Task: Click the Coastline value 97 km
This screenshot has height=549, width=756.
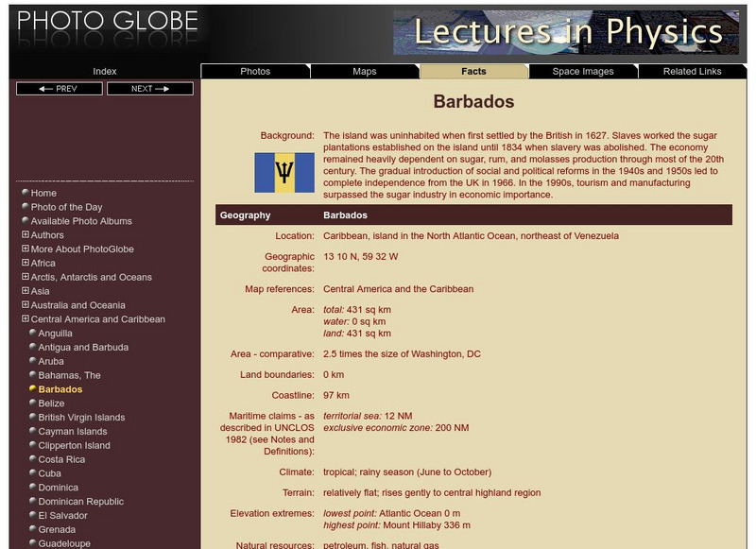Action: (x=336, y=395)
